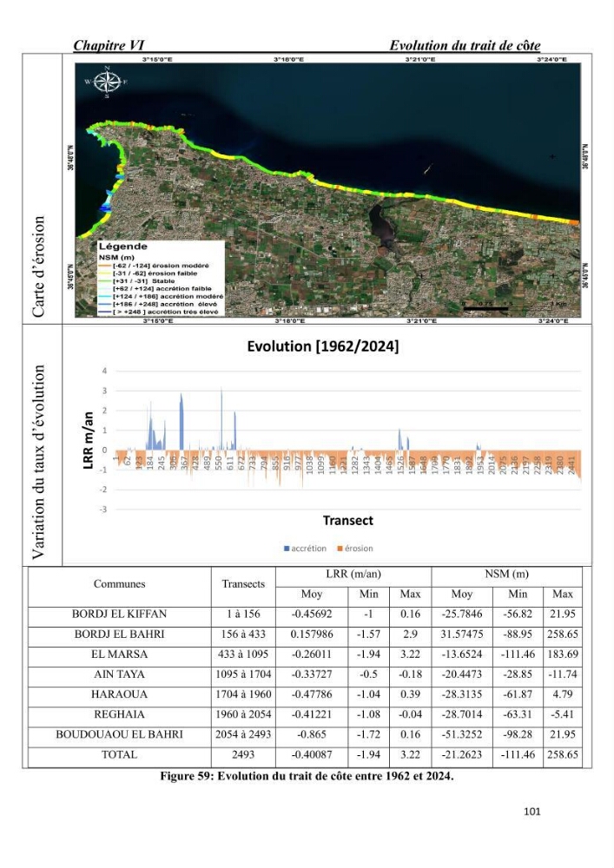
Task: Click the 'REGHAIA' commune cell
Action: pos(120,714)
